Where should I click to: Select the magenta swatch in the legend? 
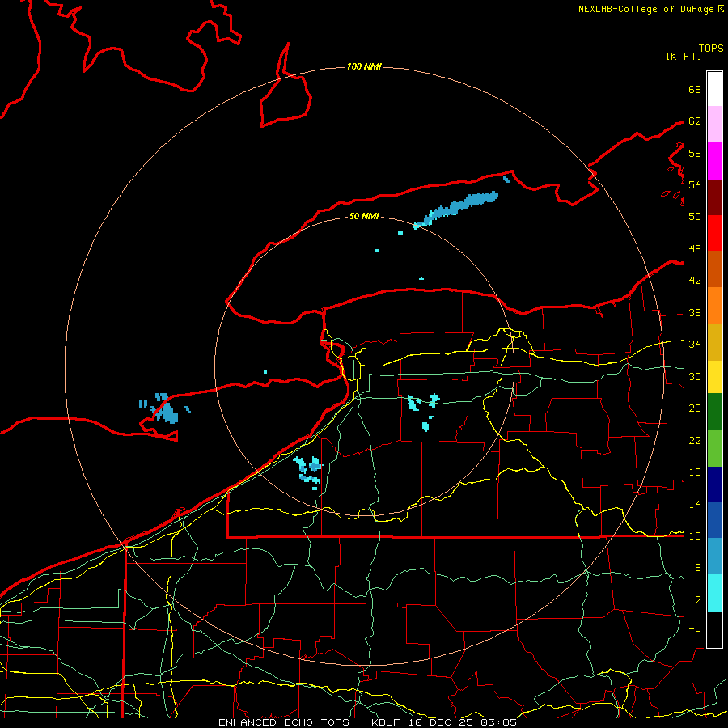tap(714, 161)
